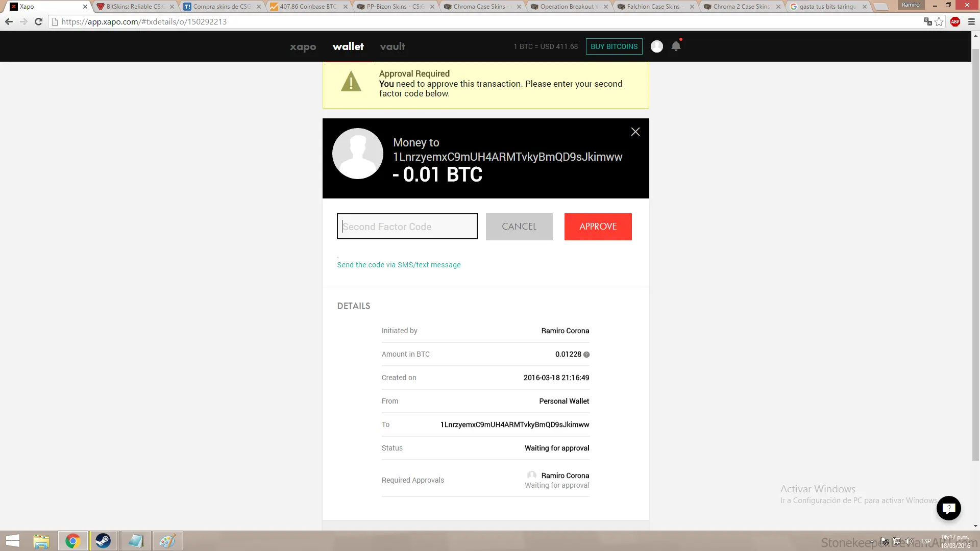Click the BUY BITCOINS button
This screenshot has width=980, height=551.
(x=614, y=46)
